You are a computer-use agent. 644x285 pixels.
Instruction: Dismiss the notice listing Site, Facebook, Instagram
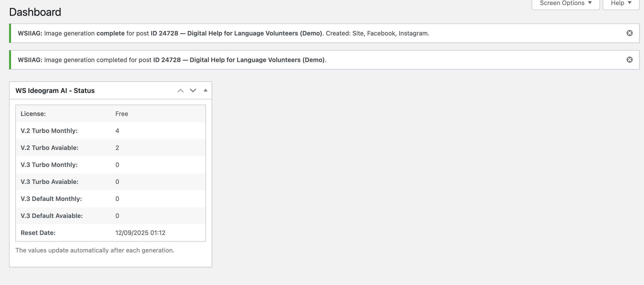coord(629,33)
